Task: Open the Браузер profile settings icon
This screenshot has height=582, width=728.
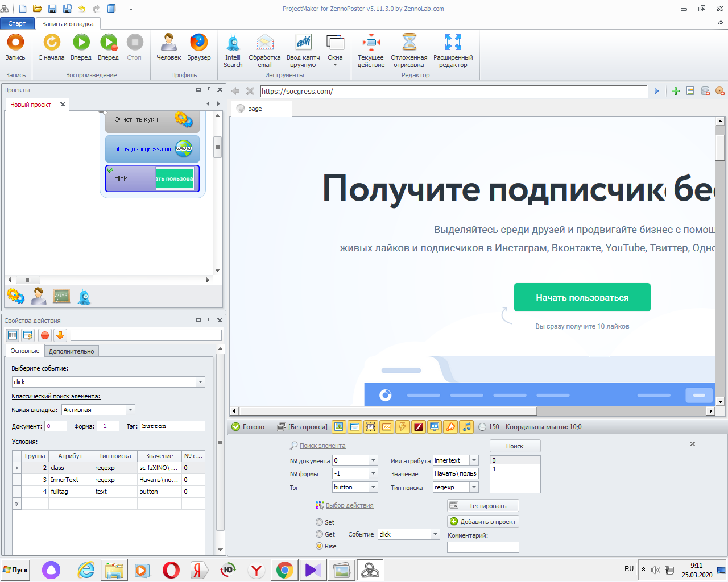Action: 198,47
